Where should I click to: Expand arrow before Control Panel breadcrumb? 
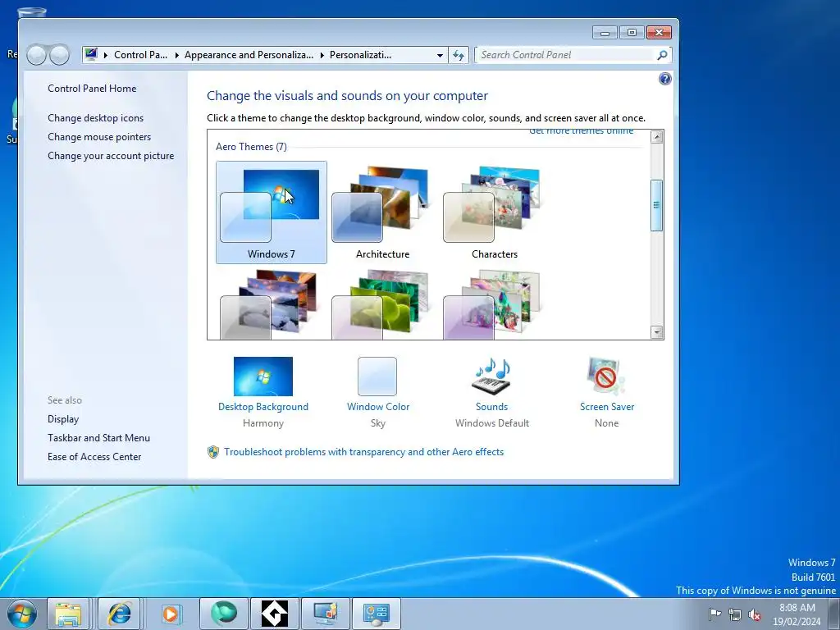106,55
